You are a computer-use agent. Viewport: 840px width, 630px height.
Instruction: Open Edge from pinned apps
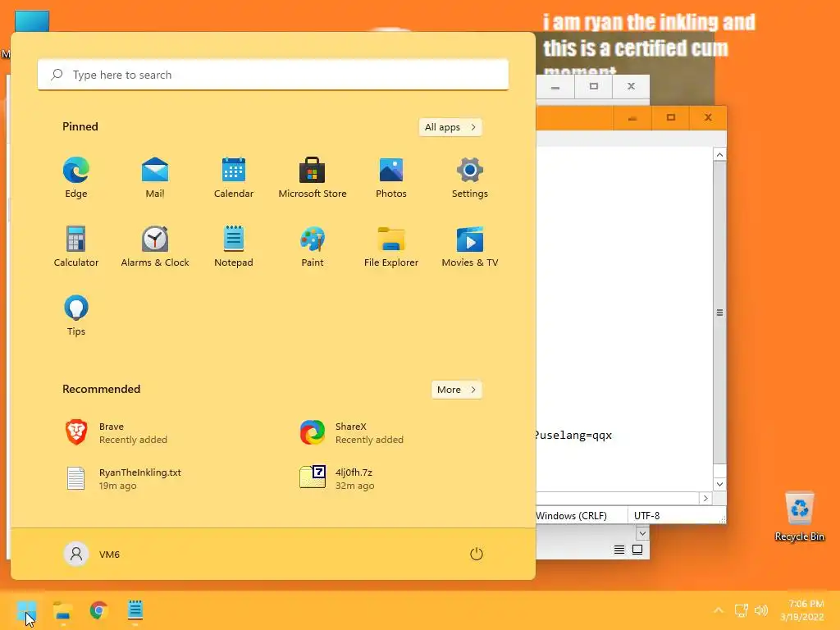(76, 178)
